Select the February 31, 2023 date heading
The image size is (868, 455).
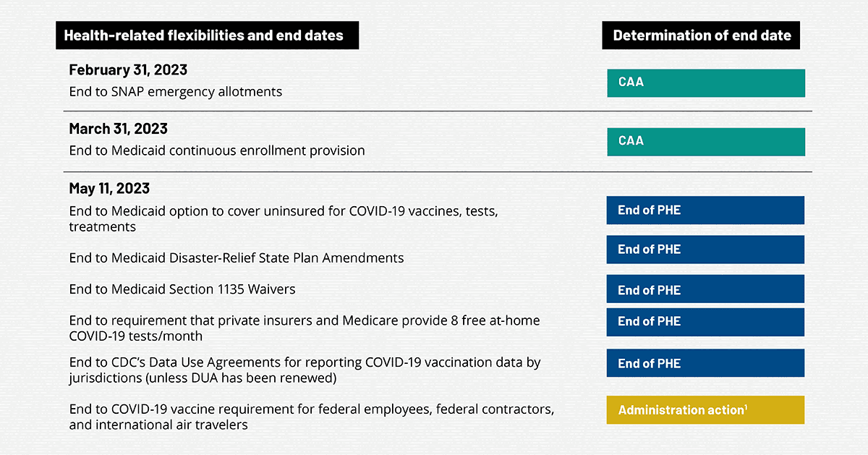(x=128, y=70)
